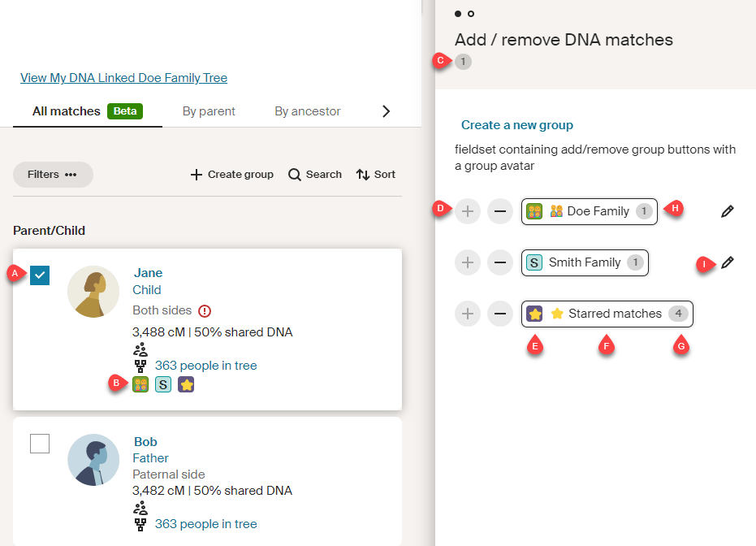Click the star badge under Jane's match
This screenshot has width=756, height=546.
tap(185, 384)
